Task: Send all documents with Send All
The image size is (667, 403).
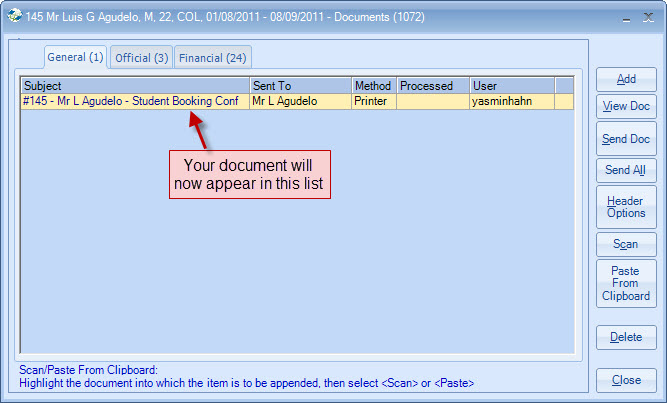Action: tap(626, 171)
